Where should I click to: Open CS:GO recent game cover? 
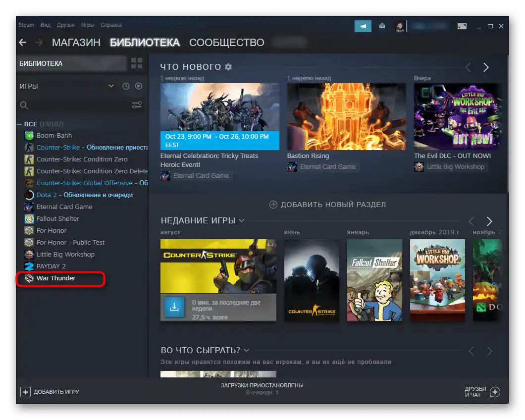pyautogui.click(x=312, y=280)
